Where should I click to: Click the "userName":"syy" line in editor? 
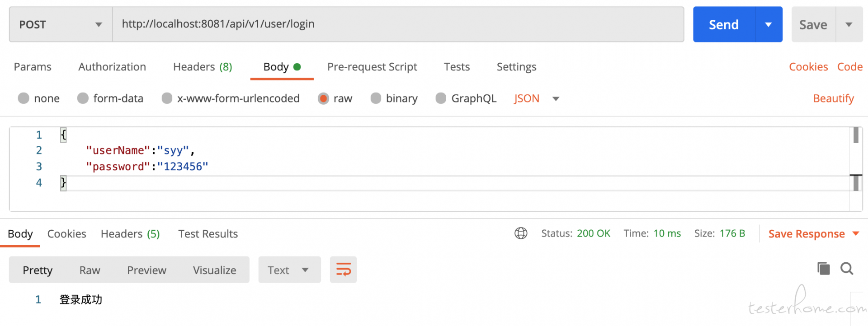(x=140, y=150)
